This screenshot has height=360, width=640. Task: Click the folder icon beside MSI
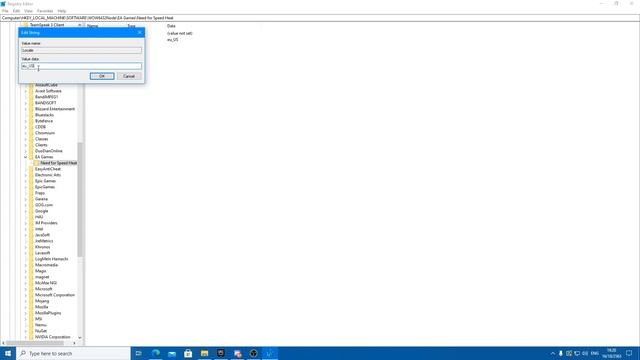31,319
